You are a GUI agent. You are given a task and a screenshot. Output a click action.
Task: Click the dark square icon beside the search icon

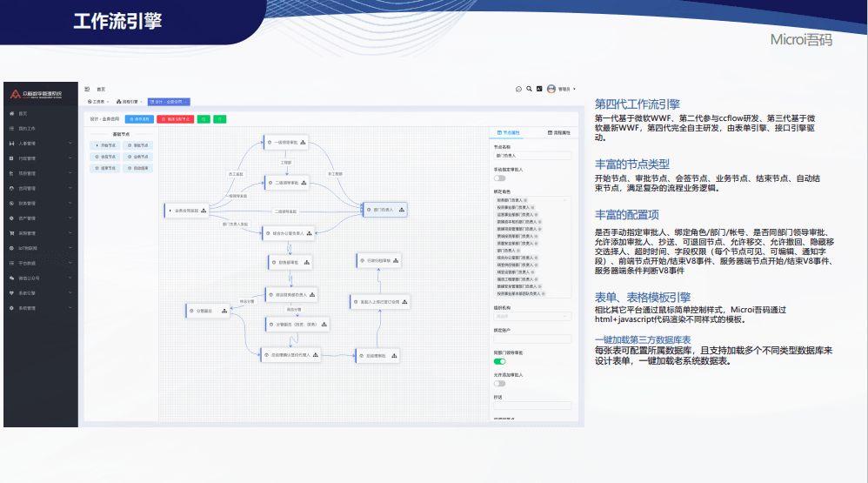click(x=539, y=89)
